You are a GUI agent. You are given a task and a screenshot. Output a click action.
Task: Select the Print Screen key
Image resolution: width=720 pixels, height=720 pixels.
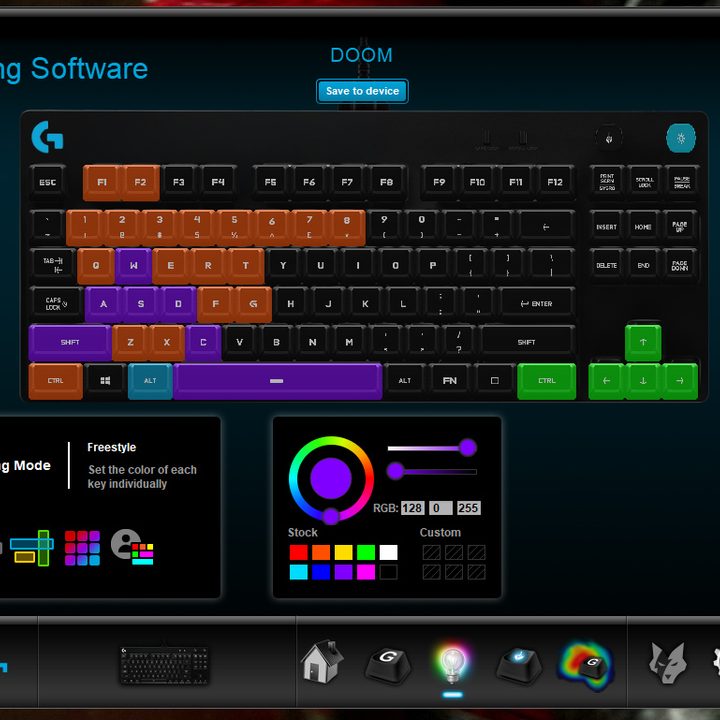tap(607, 182)
